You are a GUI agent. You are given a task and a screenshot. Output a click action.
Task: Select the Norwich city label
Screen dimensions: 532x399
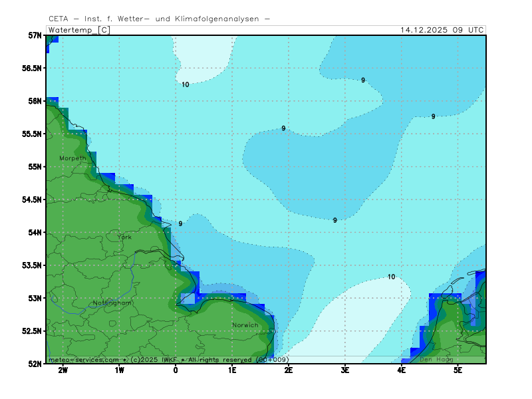(x=245, y=325)
